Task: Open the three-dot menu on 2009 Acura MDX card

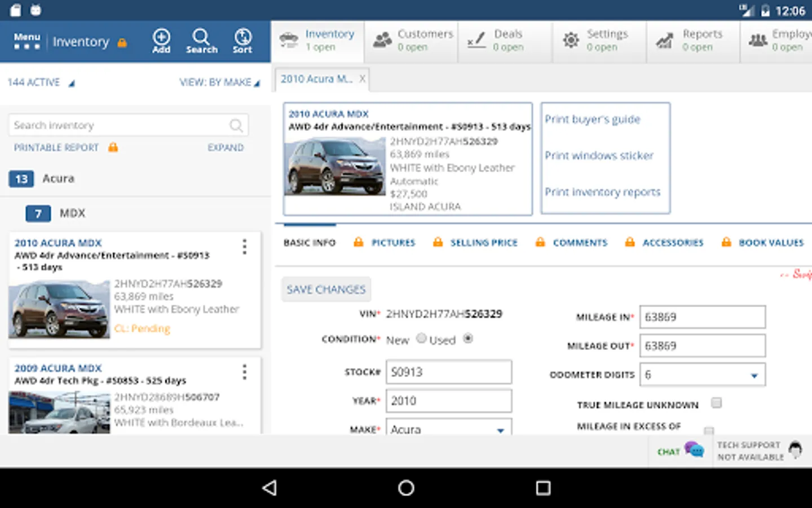Action: 244,372
